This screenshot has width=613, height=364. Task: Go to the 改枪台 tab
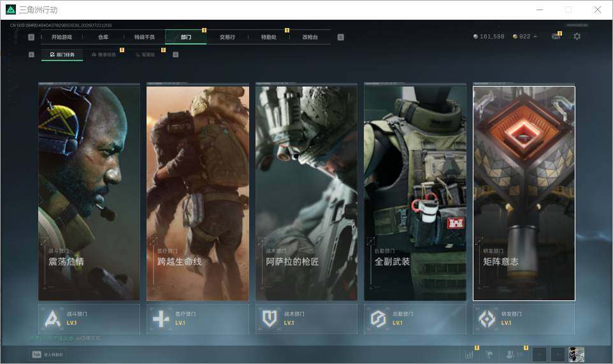pyautogui.click(x=310, y=37)
